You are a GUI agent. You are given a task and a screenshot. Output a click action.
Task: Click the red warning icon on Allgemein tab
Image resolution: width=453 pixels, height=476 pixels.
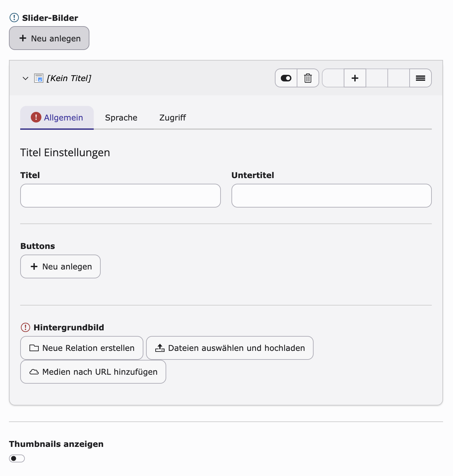36,117
